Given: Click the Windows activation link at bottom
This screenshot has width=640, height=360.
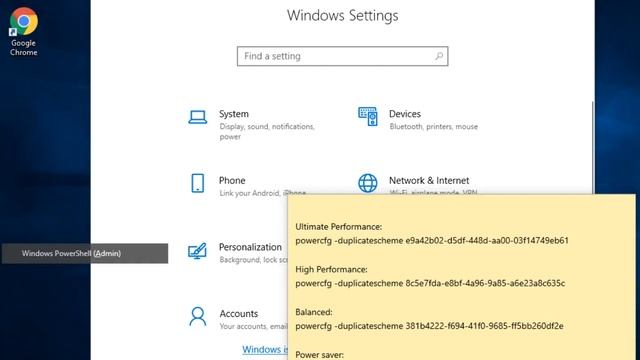Looking at the screenshot, I should (264, 349).
